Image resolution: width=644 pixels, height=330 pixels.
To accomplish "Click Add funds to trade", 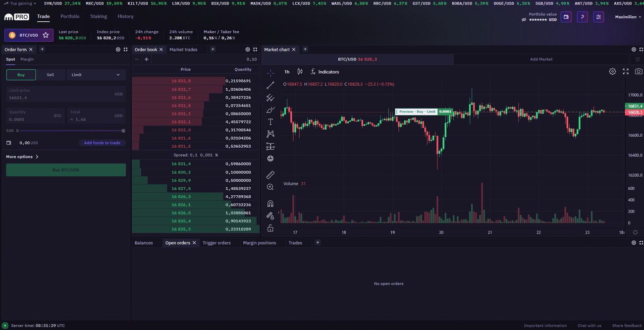I will coord(102,143).
